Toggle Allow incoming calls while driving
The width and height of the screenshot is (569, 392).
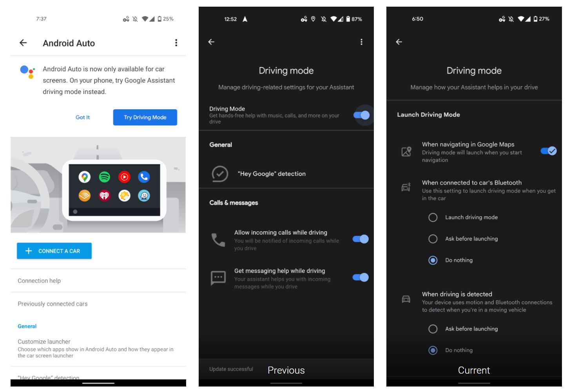point(361,239)
